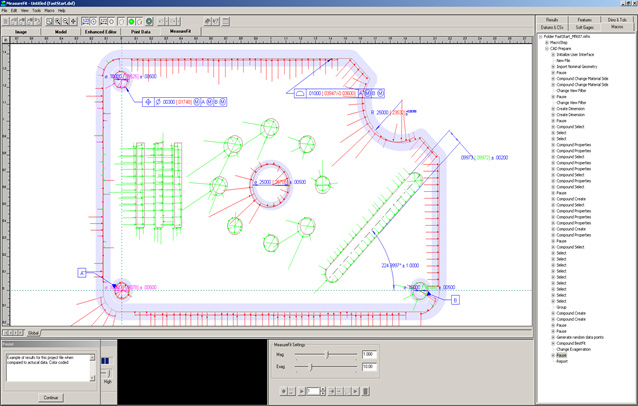Click the list lines toolbar icon
The image size is (638, 406).
pos(226,22)
